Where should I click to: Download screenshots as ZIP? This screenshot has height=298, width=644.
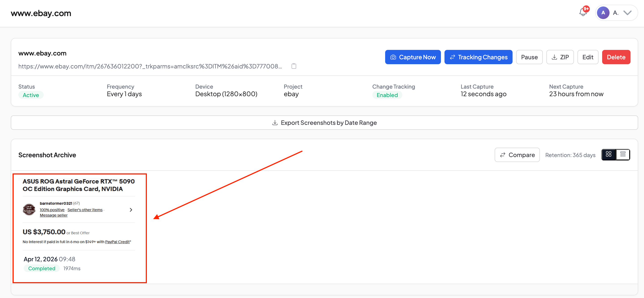pos(560,57)
